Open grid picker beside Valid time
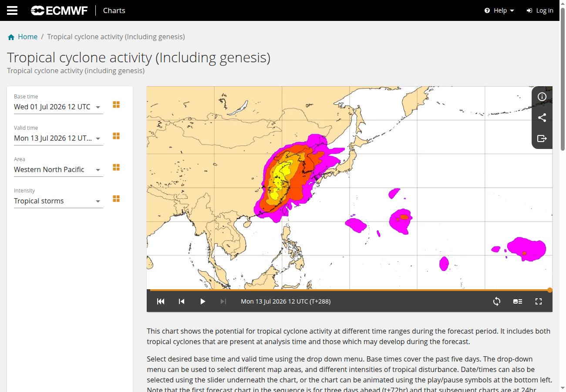566x392 pixels. [x=116, y=136]
